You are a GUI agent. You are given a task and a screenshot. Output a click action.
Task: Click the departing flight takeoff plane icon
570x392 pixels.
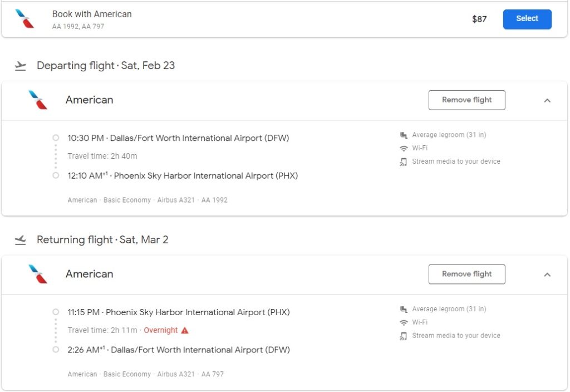tap(21, 66)
